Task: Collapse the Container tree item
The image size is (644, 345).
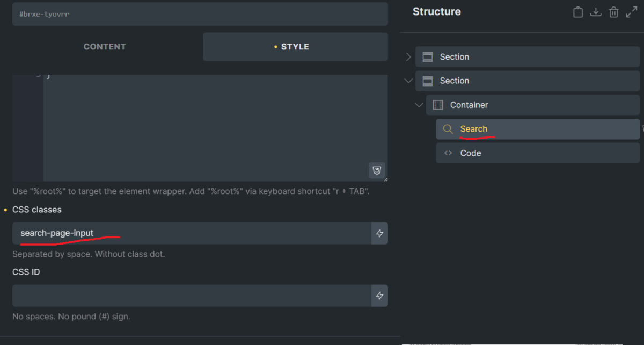Action: [x=419, y=105]
